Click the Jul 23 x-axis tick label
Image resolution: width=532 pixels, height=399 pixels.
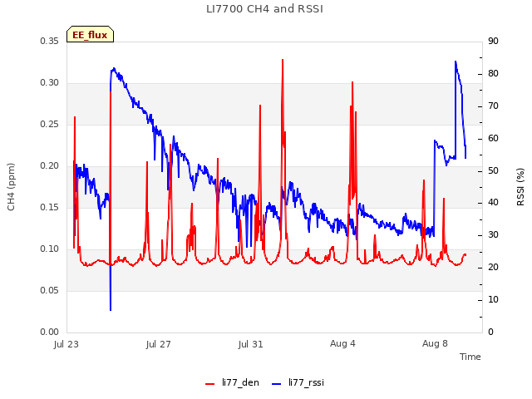point(66,344)
